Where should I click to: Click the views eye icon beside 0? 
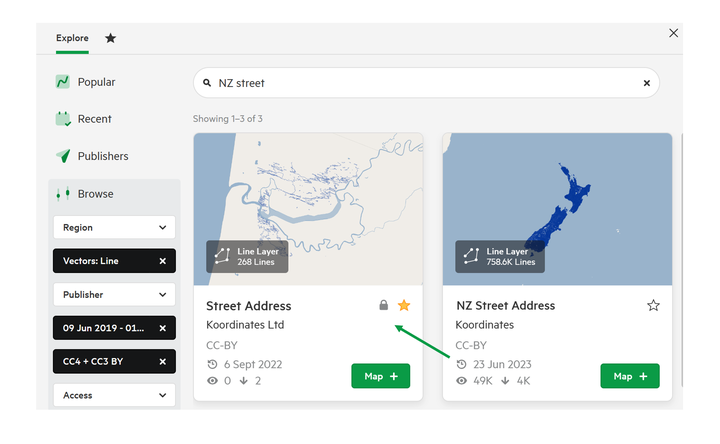tap(212, 381)
